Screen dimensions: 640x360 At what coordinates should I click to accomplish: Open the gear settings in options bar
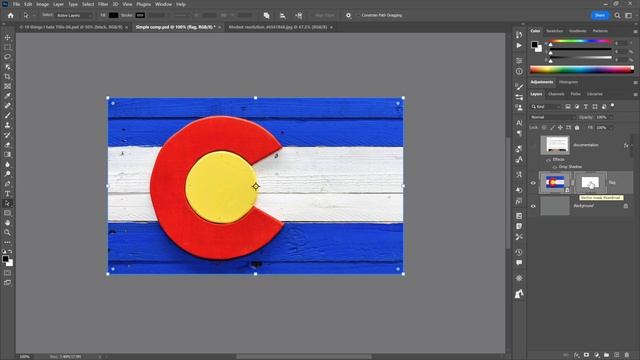click(348, 16)
